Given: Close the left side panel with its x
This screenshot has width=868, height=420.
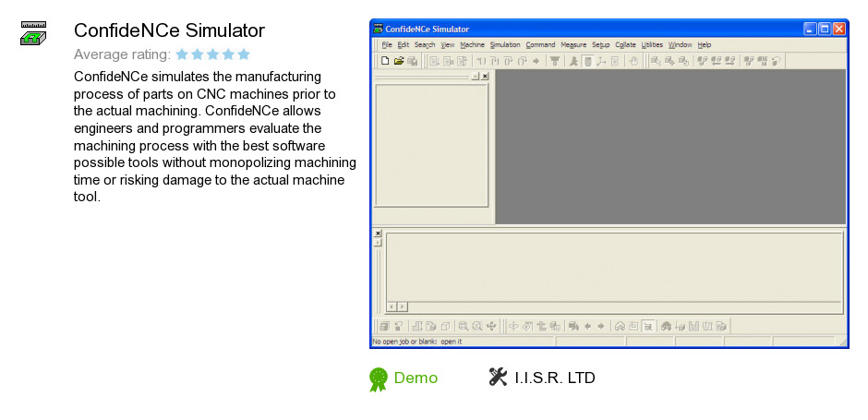Looking at the screenshot, I should (485, 77).
